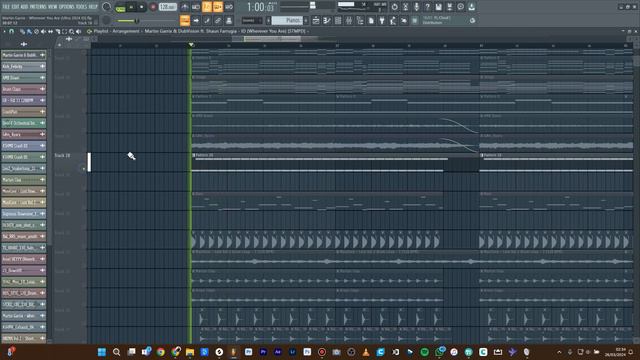Open the Playlist Arrangement title dropdown

point(200,31)
